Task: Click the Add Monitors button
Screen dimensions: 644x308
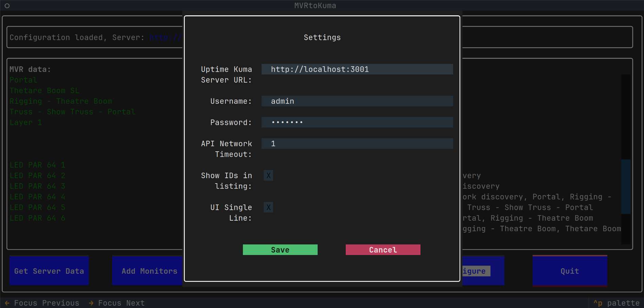Action: tap(147, 271)
